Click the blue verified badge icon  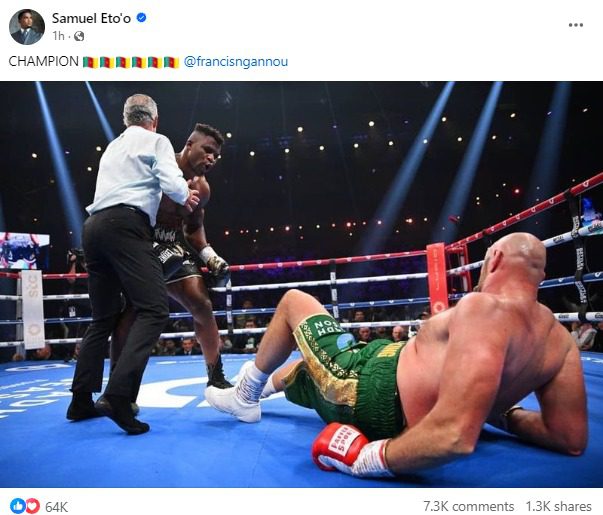coord(142,18)
